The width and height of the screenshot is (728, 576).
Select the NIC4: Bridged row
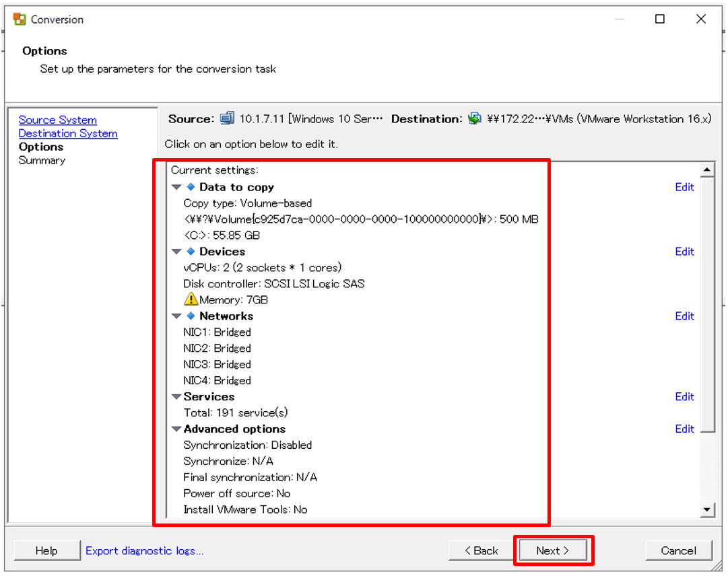pyautogui.click(x=217, y=380)
